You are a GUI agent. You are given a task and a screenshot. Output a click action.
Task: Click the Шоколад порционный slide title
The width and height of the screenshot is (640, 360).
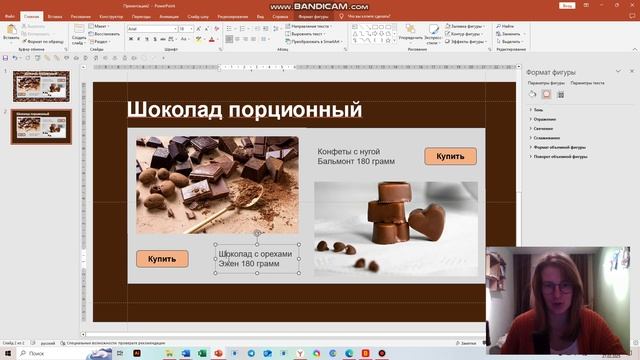[244, 110]
